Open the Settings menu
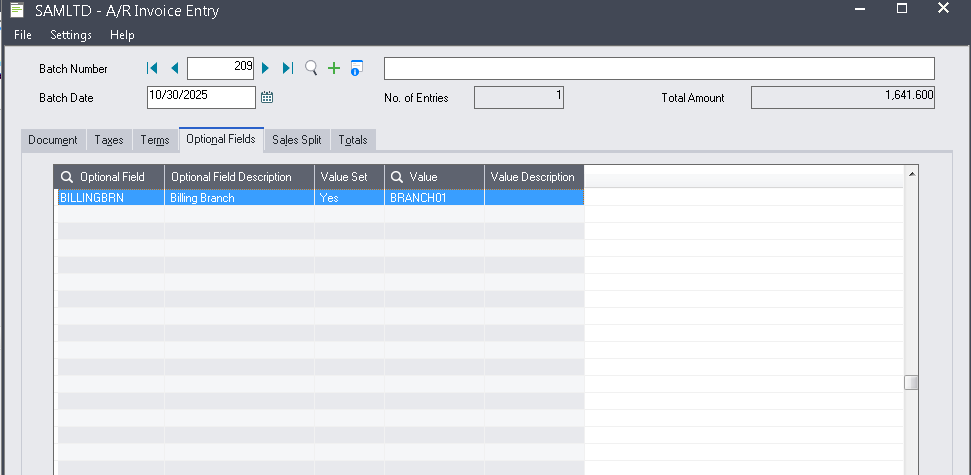 pyautogui.click(x=71, y=35)
